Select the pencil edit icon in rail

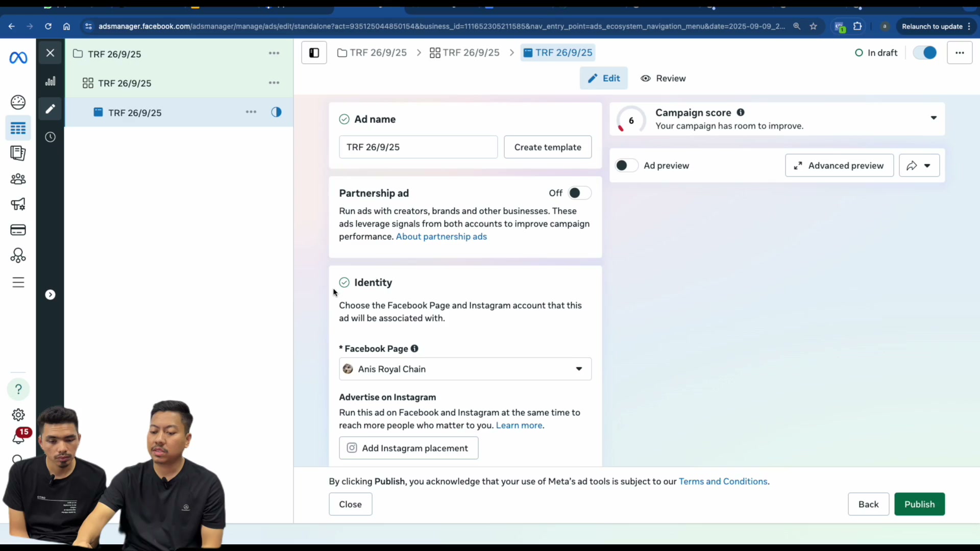point(50,109)
